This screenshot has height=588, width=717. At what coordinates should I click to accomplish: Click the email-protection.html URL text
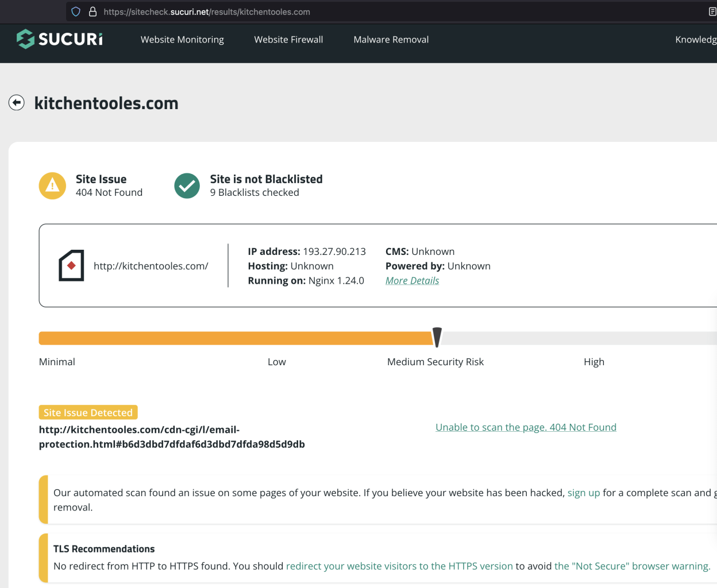point(172,437)
